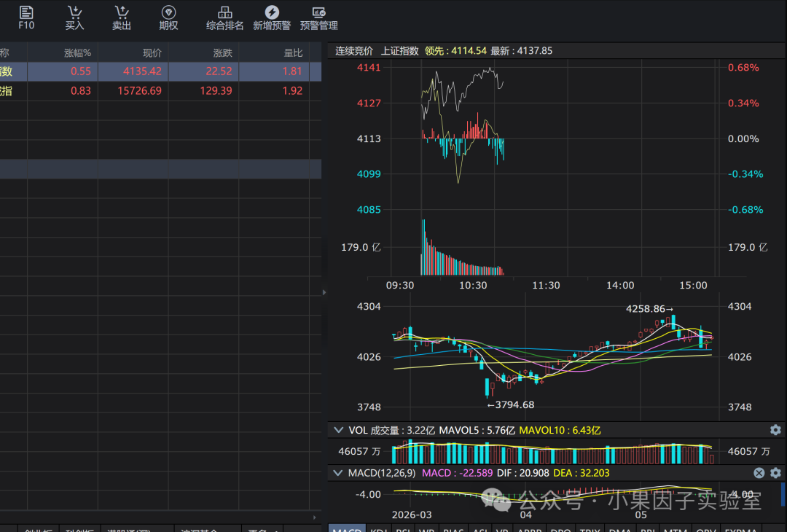Click the 14:00 time axis label
This screenshot has width=787, height=532.
pyautogui.click(x=620, y=285)
